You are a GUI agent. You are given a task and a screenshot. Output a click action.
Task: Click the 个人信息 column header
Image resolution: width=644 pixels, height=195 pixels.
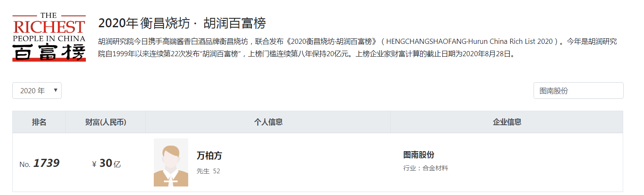point(268,122)
